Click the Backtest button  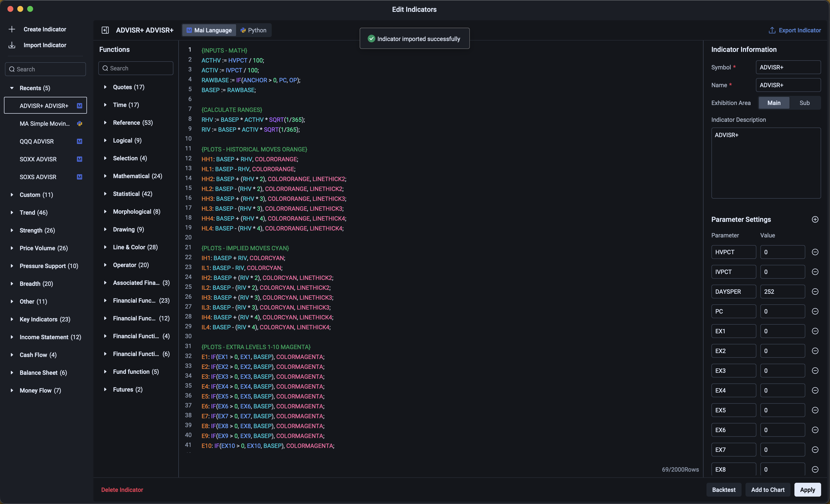click(x=724, y=490)
